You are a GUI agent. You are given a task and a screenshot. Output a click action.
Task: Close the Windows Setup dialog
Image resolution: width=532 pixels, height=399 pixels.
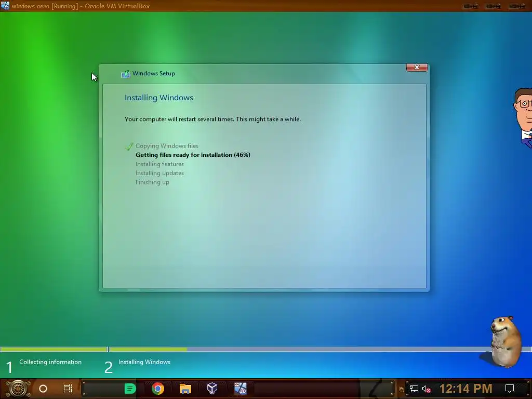coord(417,68)
